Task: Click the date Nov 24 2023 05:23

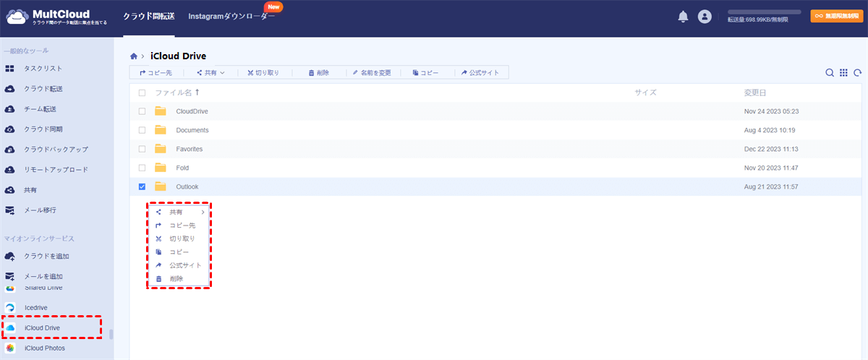Action: (771, 111)
